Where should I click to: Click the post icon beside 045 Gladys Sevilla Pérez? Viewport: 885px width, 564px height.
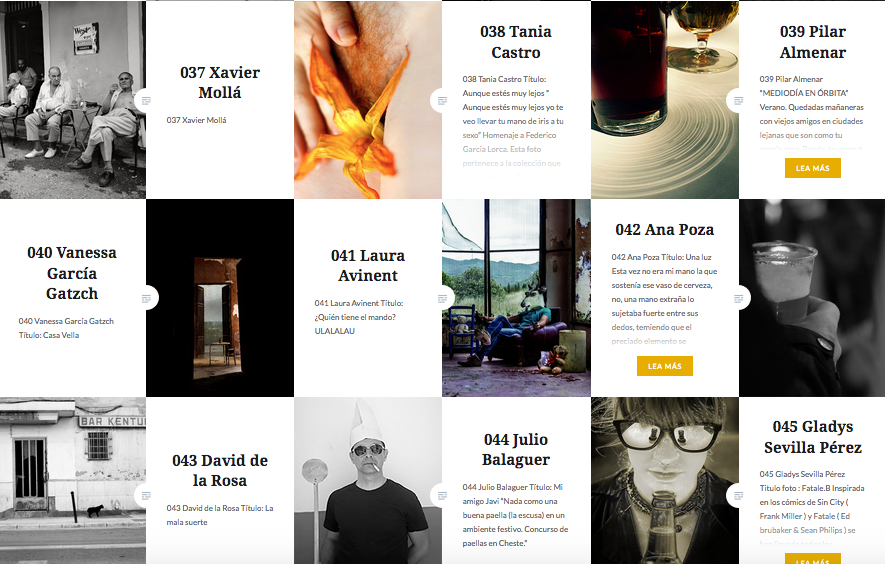tap(738, 496)
